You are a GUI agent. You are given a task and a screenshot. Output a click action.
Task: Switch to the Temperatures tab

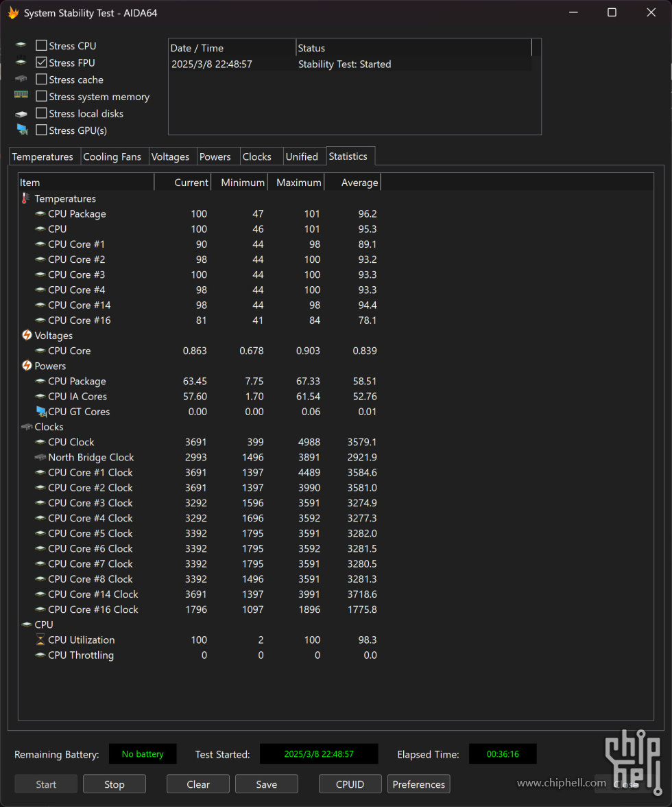(43, 156)
